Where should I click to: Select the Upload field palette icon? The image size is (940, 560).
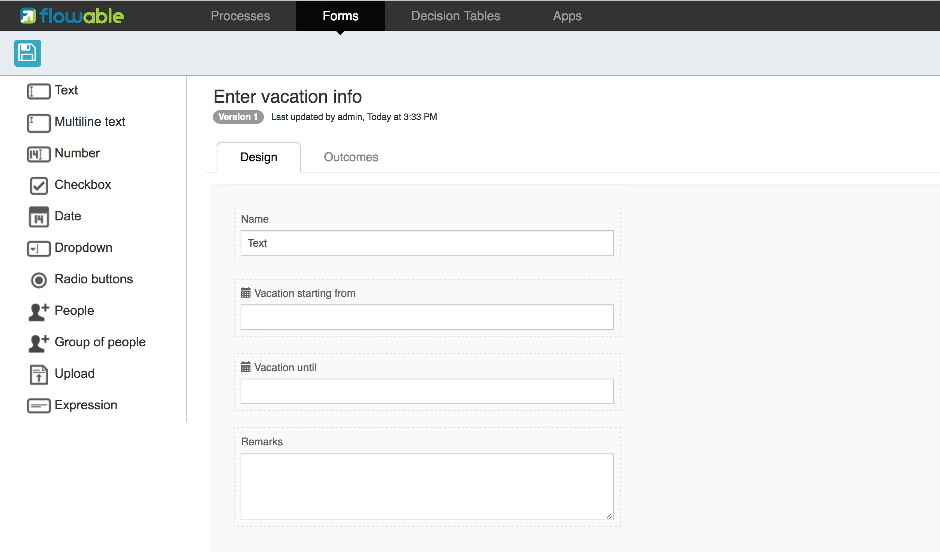(x=39, y=375)
